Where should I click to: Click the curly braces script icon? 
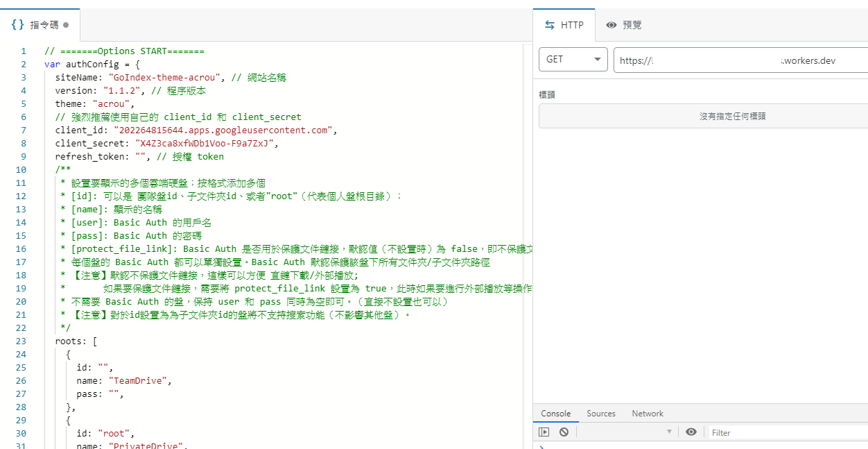pyautogui.click(x=18, y=25)
